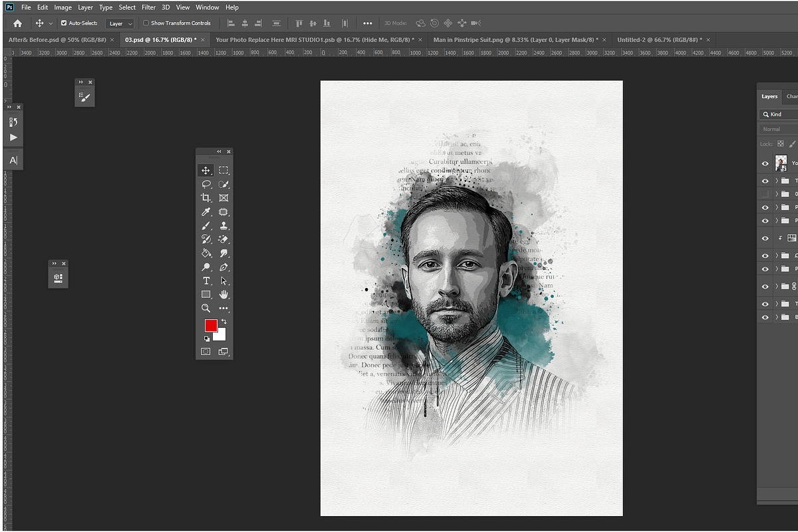
Task: Lock transparent pixels in Layers panel
Action: click(x=781, y=144)
